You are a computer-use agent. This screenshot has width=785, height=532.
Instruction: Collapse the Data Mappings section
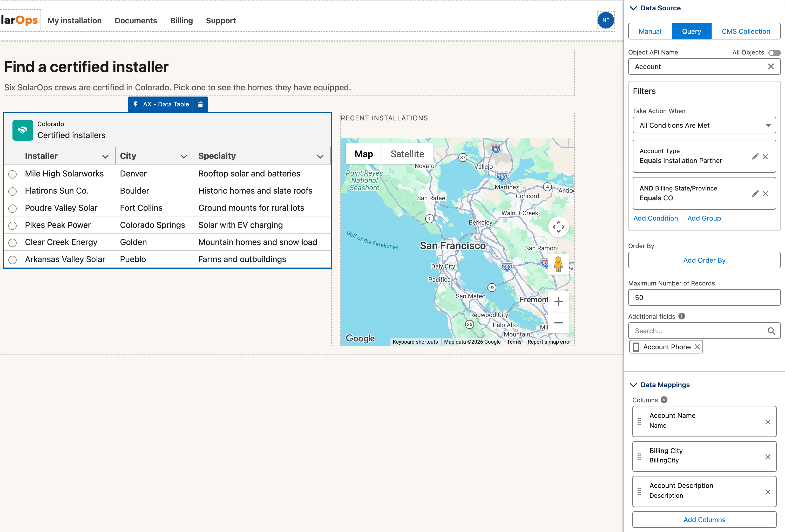(x=633, y=385)
